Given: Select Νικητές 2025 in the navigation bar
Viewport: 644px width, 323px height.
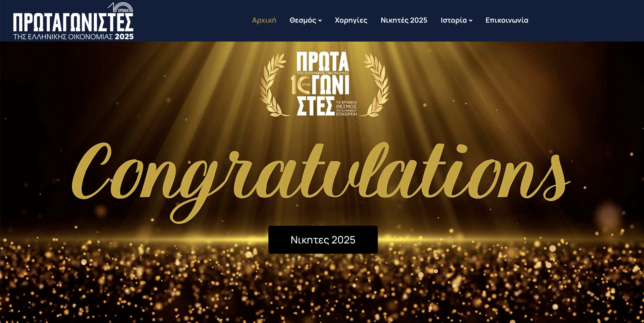Looking at the screenshot, I should pyautogui.click(x=404, y=20).
